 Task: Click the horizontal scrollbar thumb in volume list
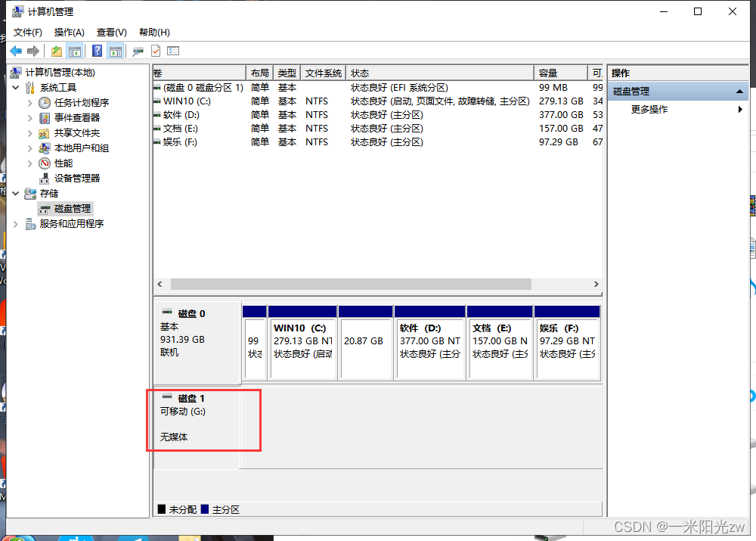point(351,284)
